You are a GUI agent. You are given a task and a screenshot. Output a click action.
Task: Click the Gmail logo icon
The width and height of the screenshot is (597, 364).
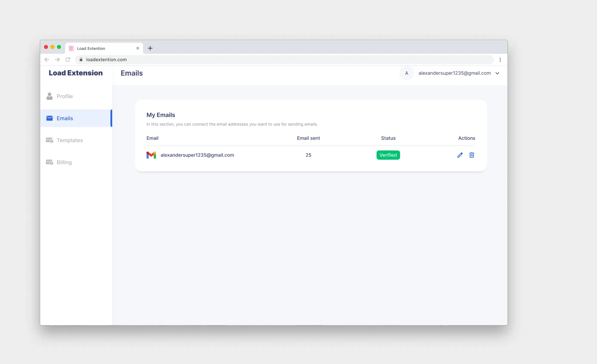(x=151, y=155)
